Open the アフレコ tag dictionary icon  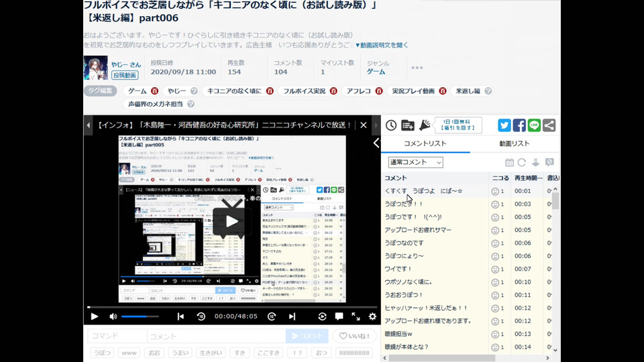pos(379,91)
